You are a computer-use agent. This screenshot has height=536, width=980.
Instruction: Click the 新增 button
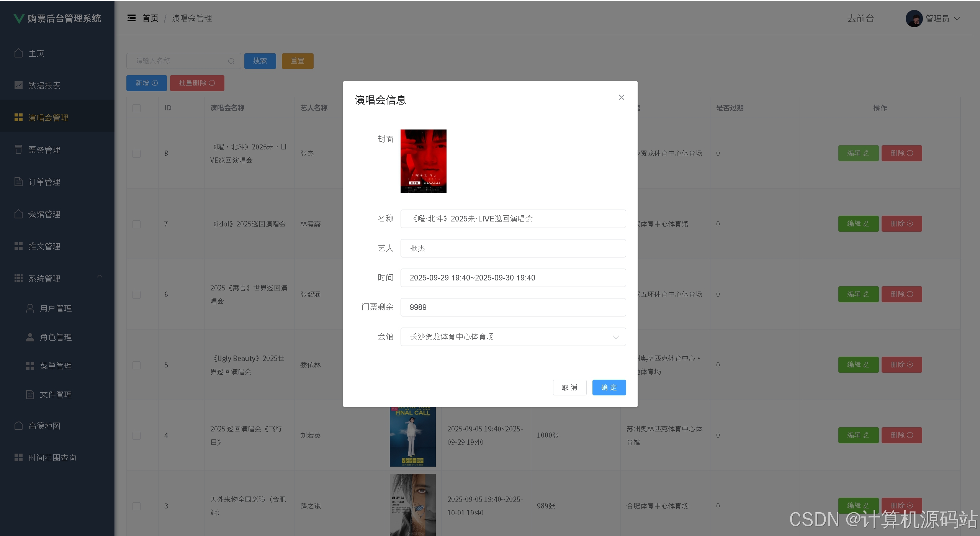pos(147,83)
